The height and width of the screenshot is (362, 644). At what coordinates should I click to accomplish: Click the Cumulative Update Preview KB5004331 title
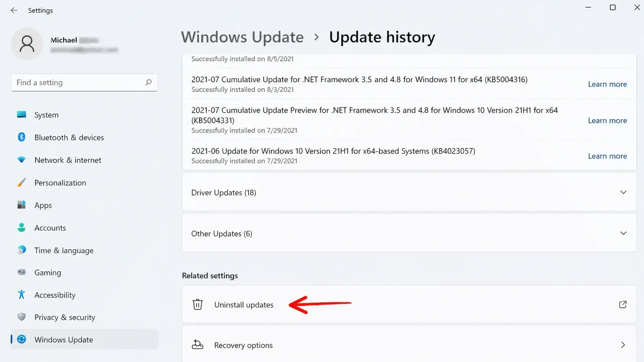coord(374,115)
